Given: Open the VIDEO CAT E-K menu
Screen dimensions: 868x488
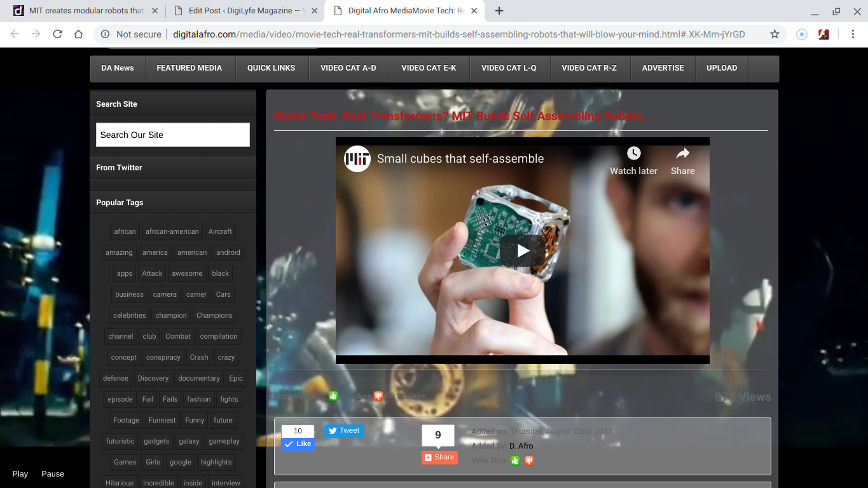Looking at the screenshot, I should (429, 68).
